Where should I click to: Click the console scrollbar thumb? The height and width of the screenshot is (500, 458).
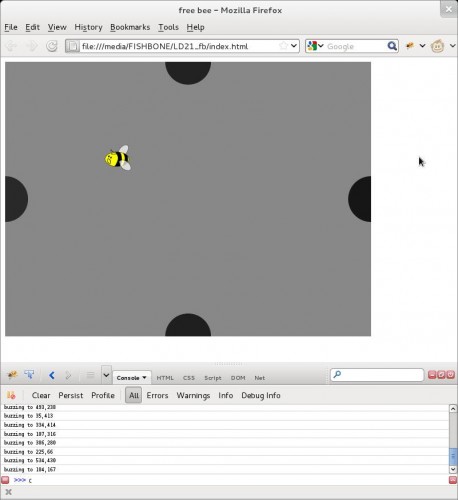[453, 456]
